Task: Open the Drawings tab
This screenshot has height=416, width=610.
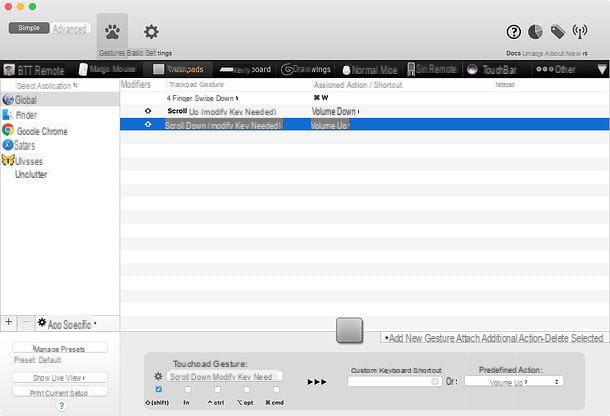Action: click(306, 69)
